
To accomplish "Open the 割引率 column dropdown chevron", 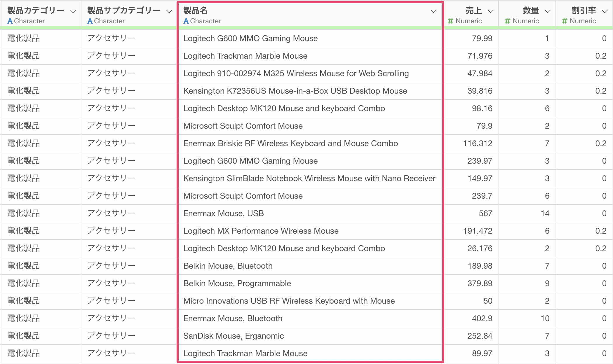I will (x=605, y=11).
